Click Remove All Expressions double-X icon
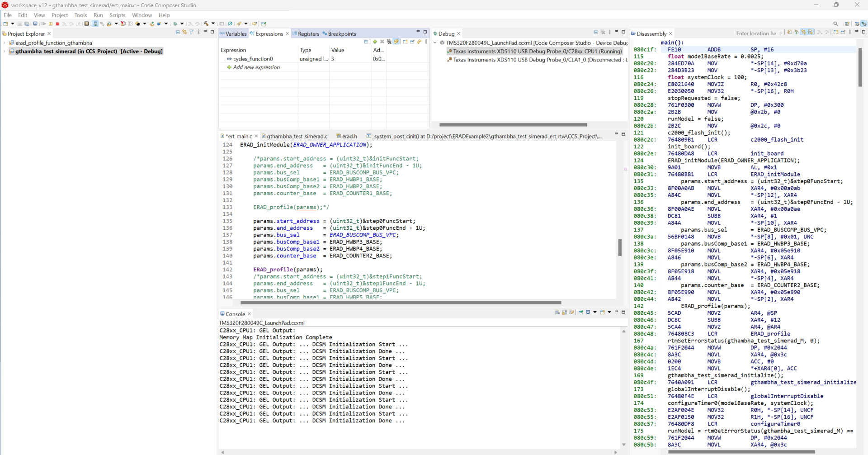Viewport: 868px width, 455px height. 389,42
